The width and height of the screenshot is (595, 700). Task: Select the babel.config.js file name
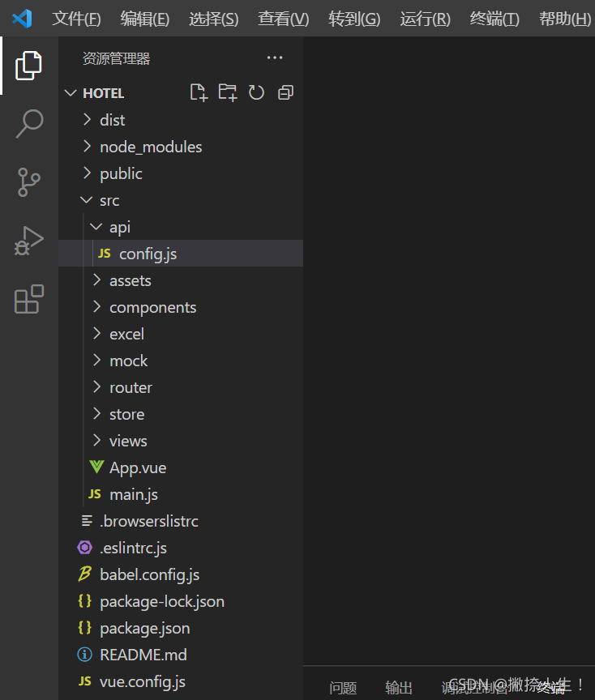coord(150,575)
